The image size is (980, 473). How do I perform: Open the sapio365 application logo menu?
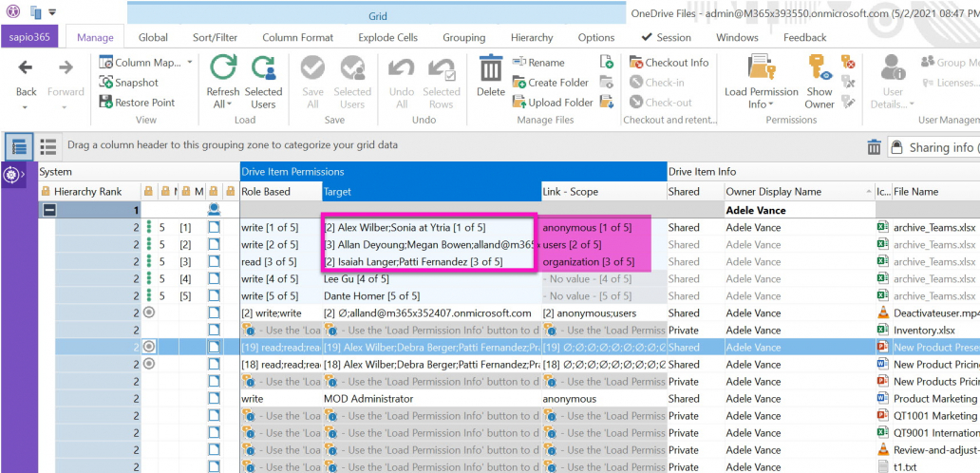tap(13, 11)
